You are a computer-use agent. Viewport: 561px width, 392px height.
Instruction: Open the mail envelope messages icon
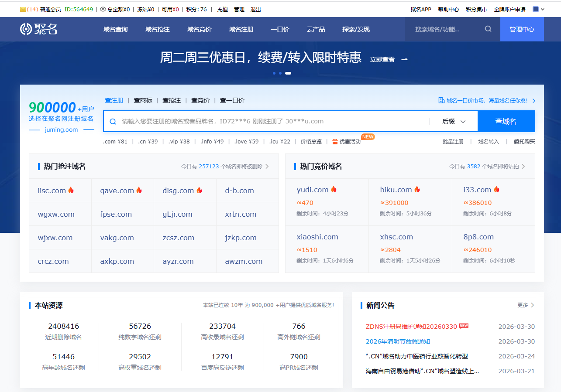tap(23, 9)
